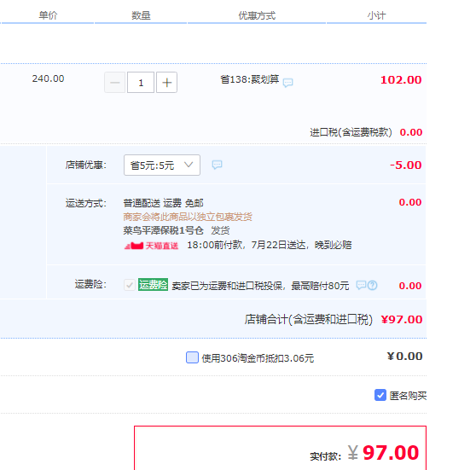Click the greyed 运费险 insurance checkbox

130,285
